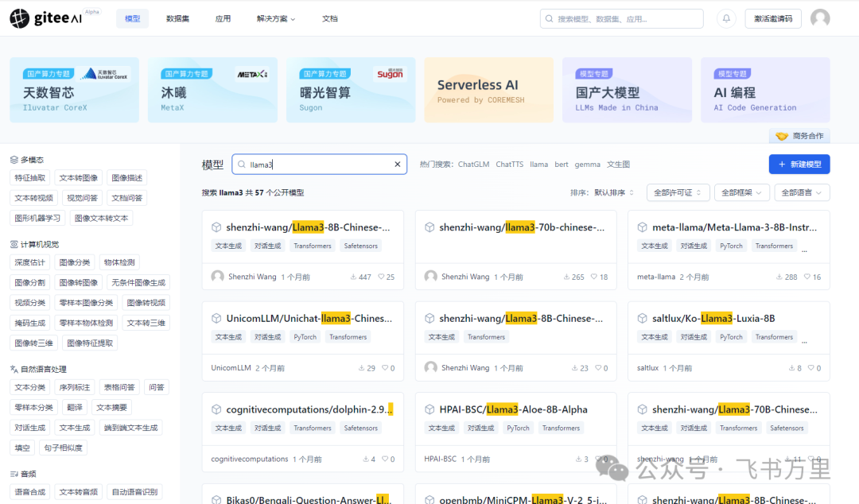Click the heart icon showing 16 likes

coord(807,277)
